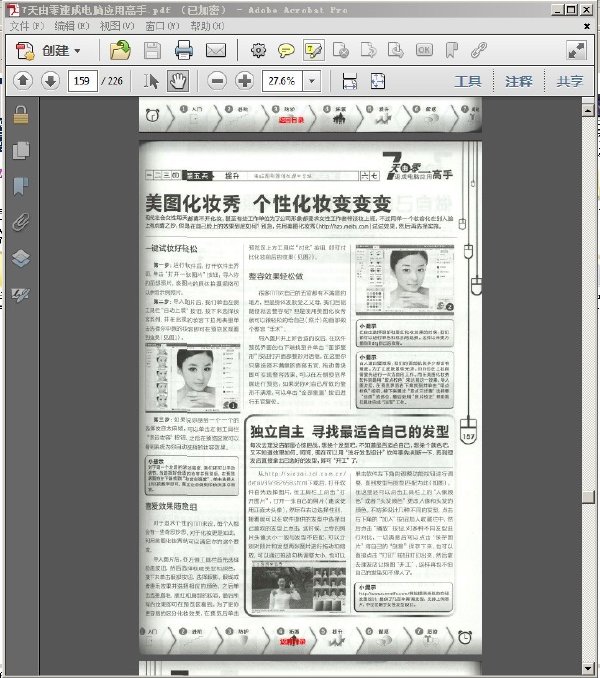Click the first face photo screenshot
Screen dimensions: 600x678
pyautogui.click(x=193, y=377)
